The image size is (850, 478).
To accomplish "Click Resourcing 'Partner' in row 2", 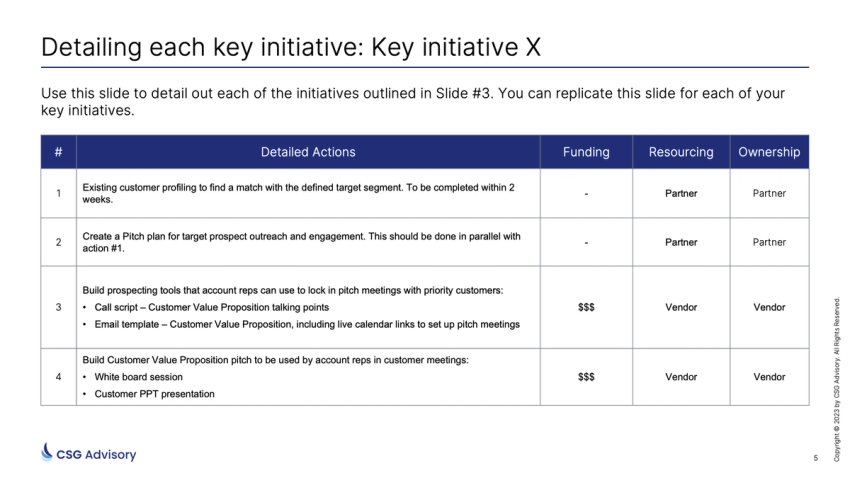I will tap(681, 242).
